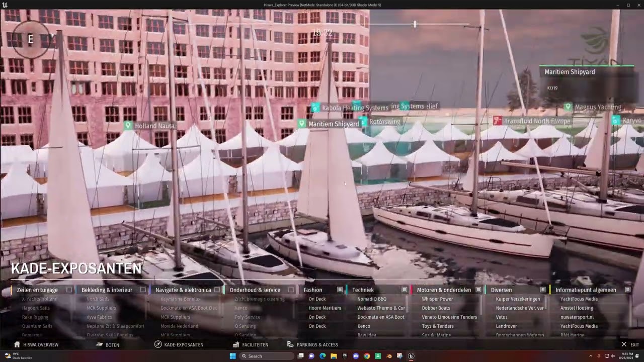
Task: Select exhibitor Whisper Power
Action: click(x=437, y=299)
